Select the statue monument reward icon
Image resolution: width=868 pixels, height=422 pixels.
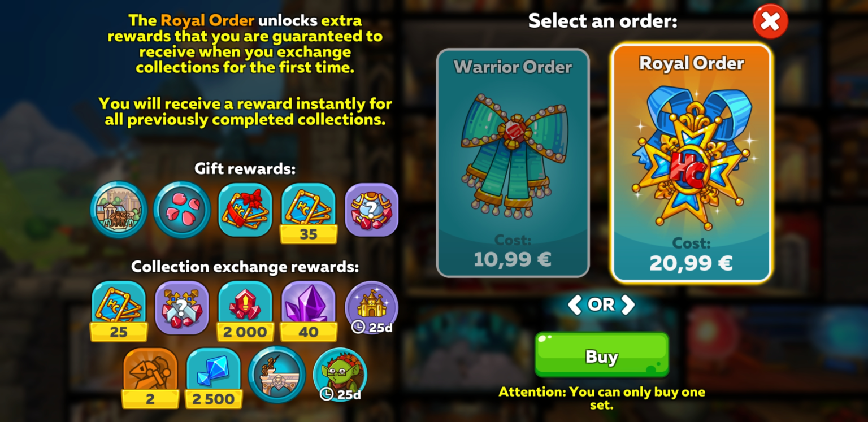[277, 375]
